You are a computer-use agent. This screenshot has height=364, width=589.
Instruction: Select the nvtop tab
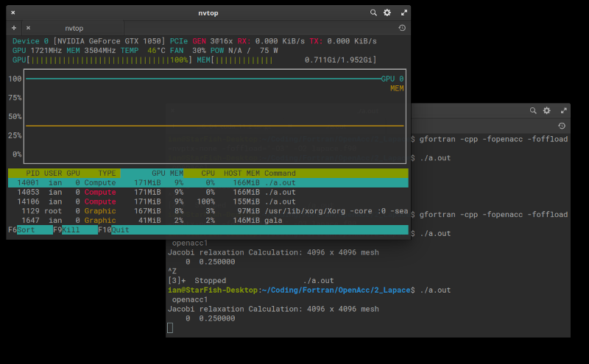74,28
